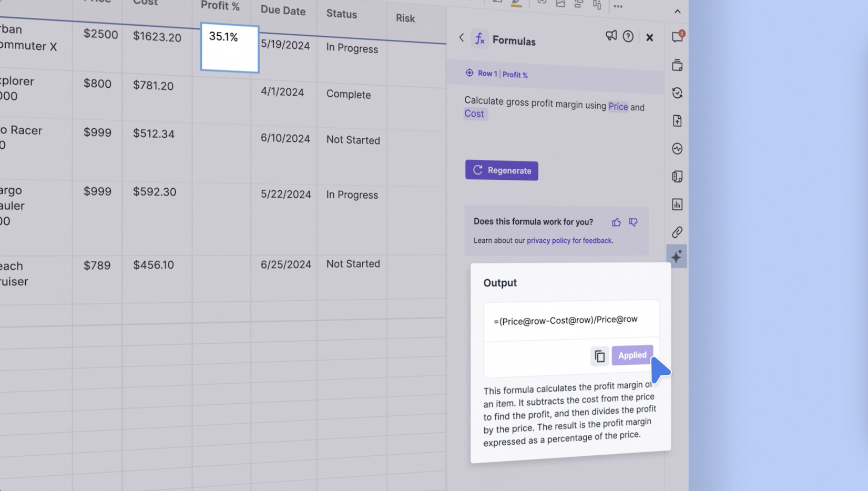Click the Regenerate button
868x491 pixels.
[x=502, y=170]
